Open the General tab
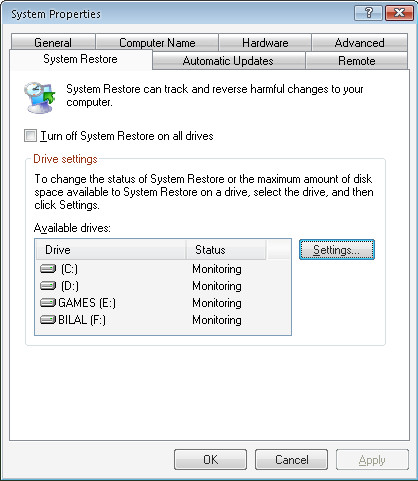 click(x=53, y=43)
